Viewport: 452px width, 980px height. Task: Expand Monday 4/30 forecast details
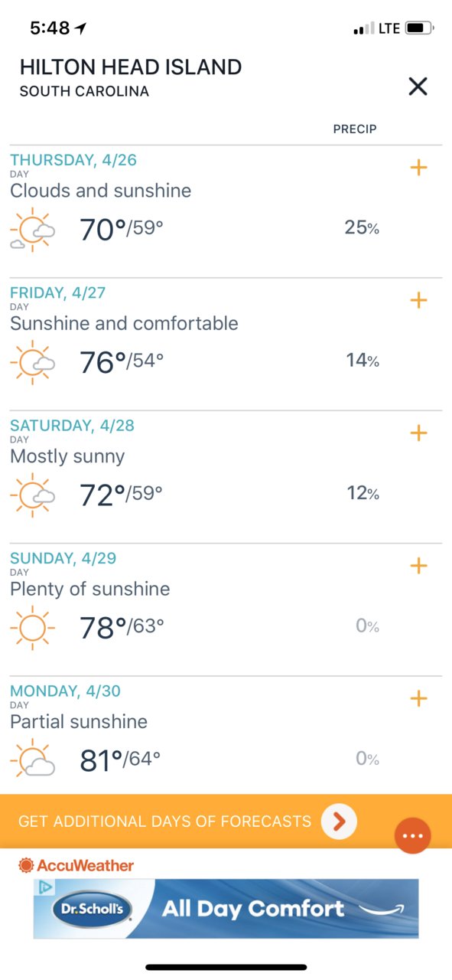pyautogui.click(x=418, y=698)
